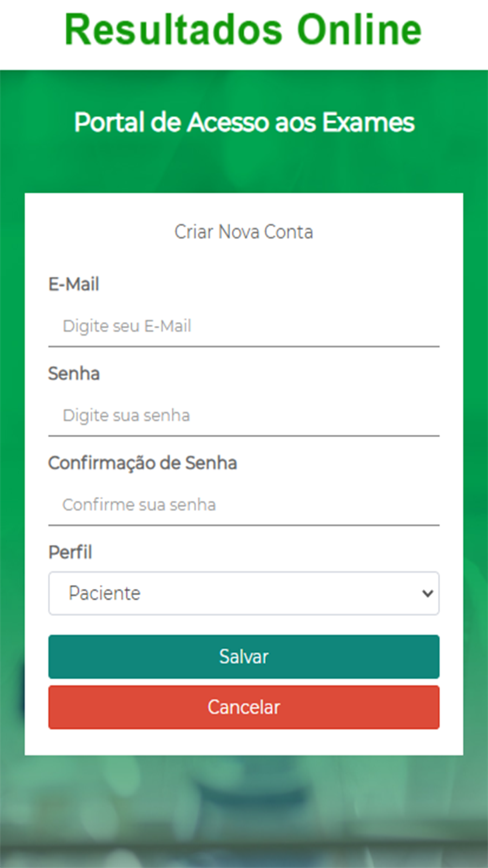Screen dimensions: 488x868
Task: Click the Confirmação de Senha label
Action: (x=142, y=463)
